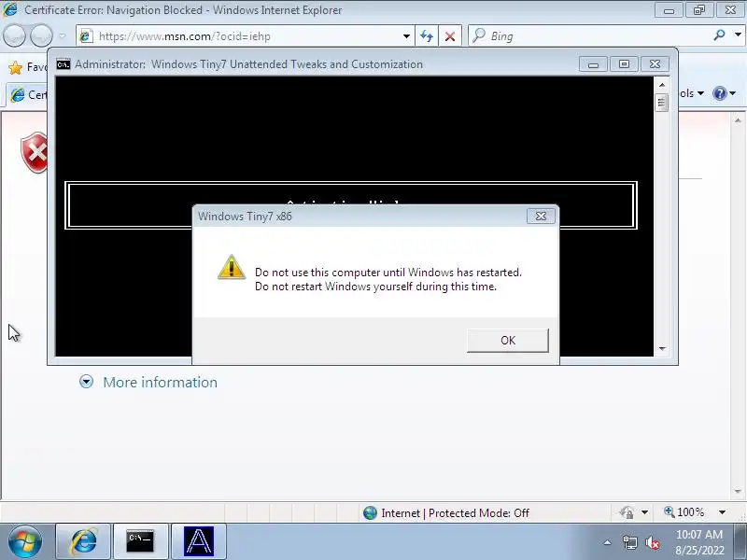Click the Internet Explorer Forward button
747x560 pixels.
pyautogui.click(x=41, y=36)
